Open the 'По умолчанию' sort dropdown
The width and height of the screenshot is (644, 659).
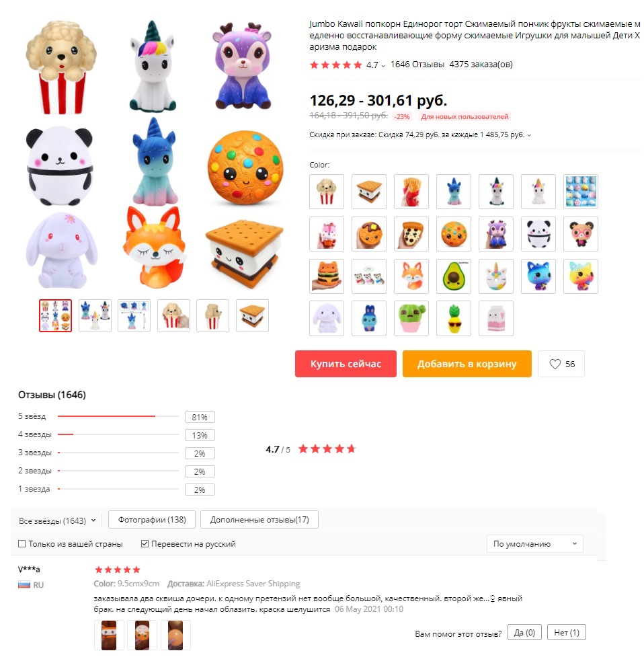(x=535, y=544)
